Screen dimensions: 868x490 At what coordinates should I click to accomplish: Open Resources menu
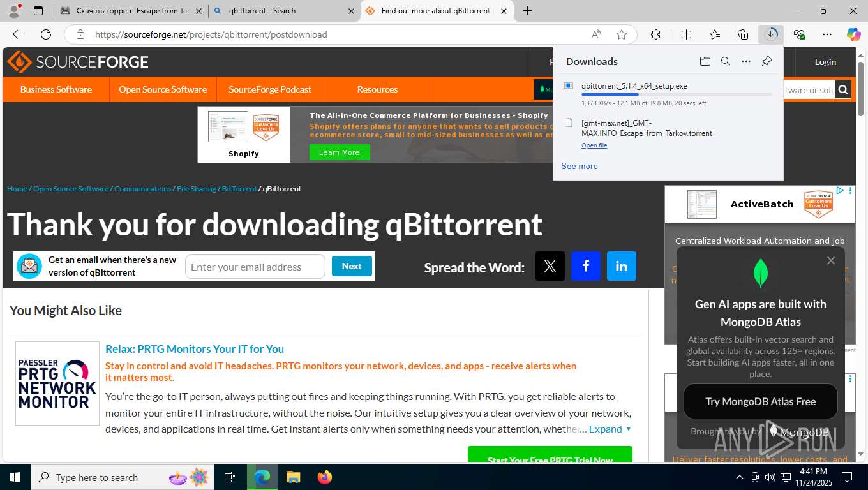377,89
